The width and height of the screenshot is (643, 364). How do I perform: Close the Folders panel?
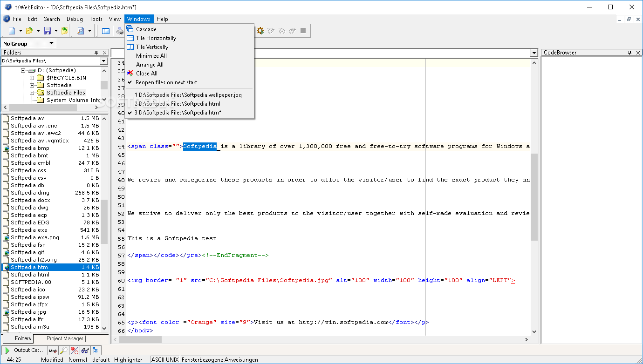click(105, 53)
